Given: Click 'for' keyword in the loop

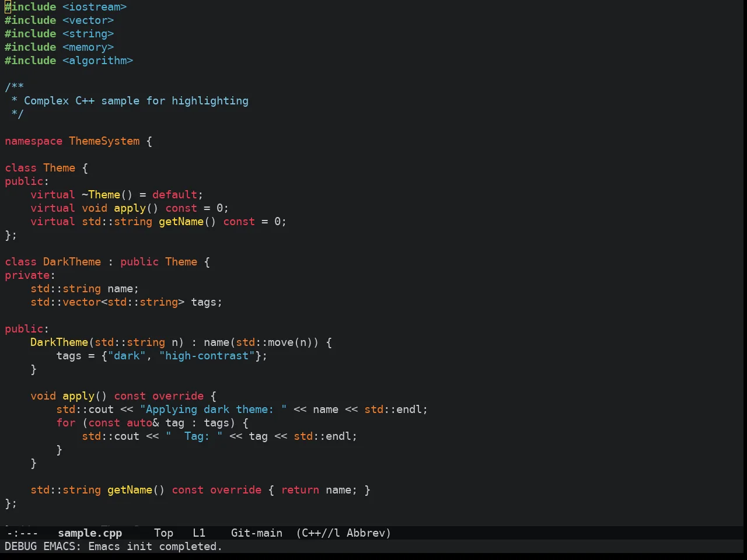Looking at the screenshot, I should [66, 423].
